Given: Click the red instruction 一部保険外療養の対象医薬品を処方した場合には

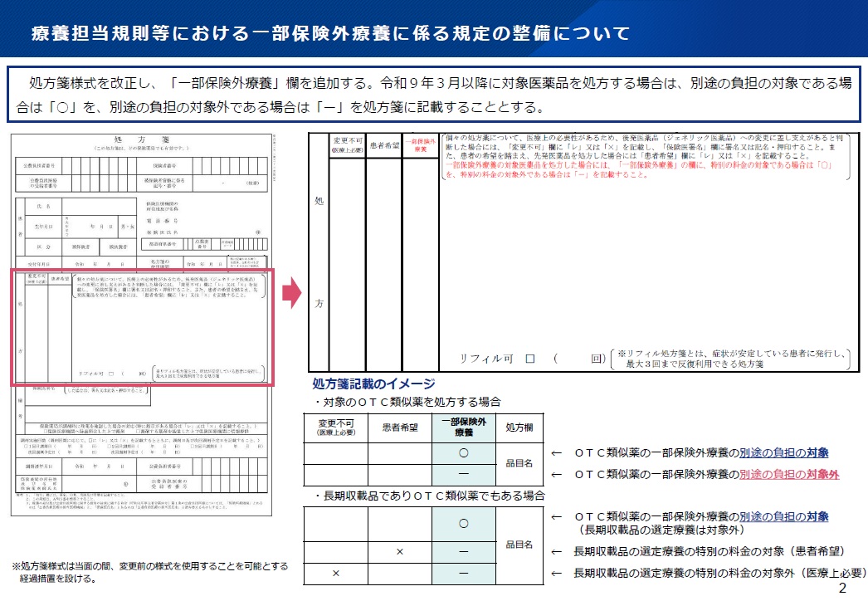Looking at the screenshot, I should point(639,169).
